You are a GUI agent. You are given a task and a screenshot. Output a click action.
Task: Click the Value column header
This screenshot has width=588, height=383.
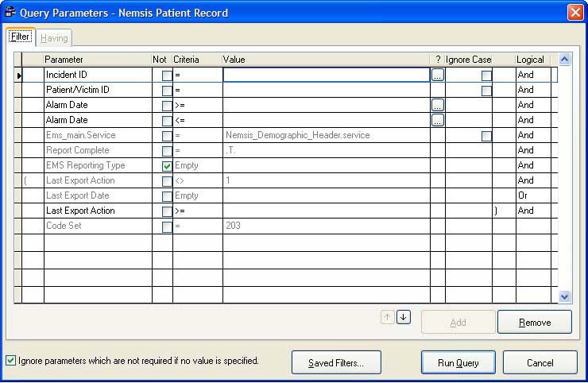pos(327,60)
